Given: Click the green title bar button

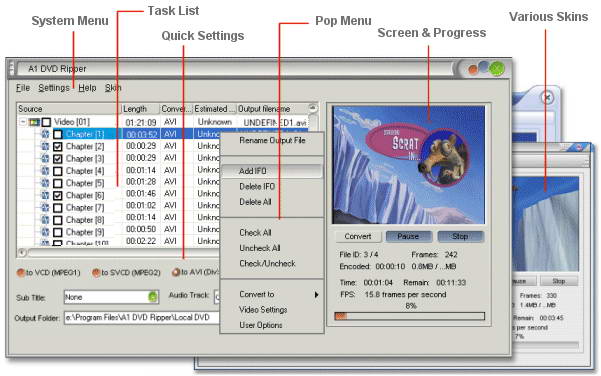Looking at the screenshot, I should tap(497, 68).
